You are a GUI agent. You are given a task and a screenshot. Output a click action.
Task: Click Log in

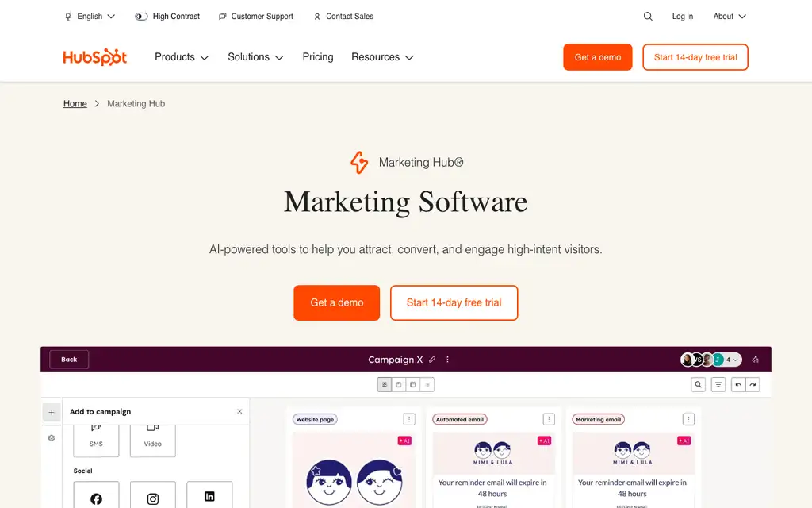(x=683, y=17)
